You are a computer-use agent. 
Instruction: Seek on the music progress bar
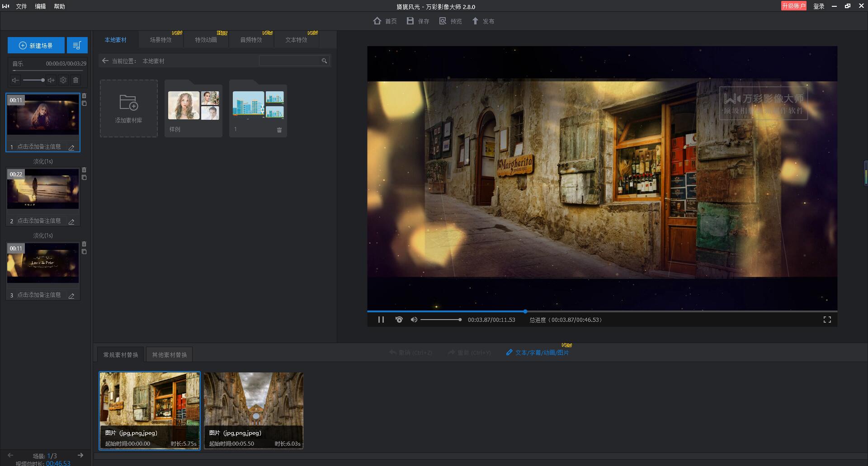[x=47, y=71]
